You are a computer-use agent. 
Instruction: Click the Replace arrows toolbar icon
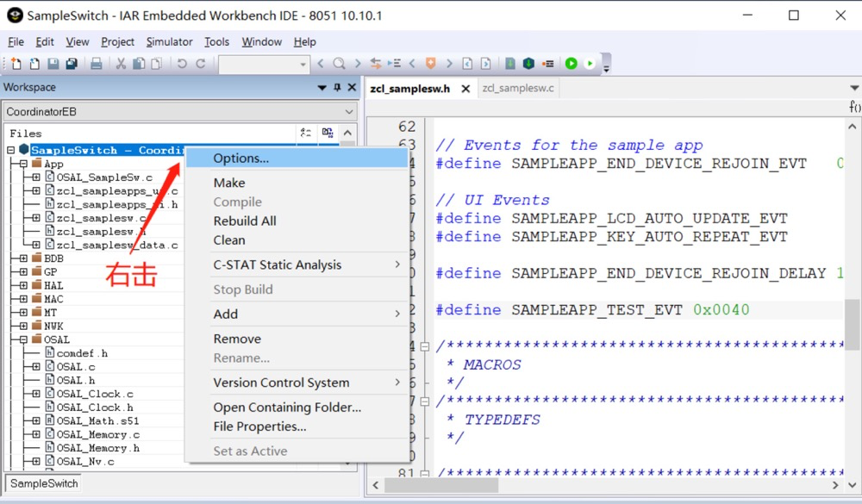(376, 64)
